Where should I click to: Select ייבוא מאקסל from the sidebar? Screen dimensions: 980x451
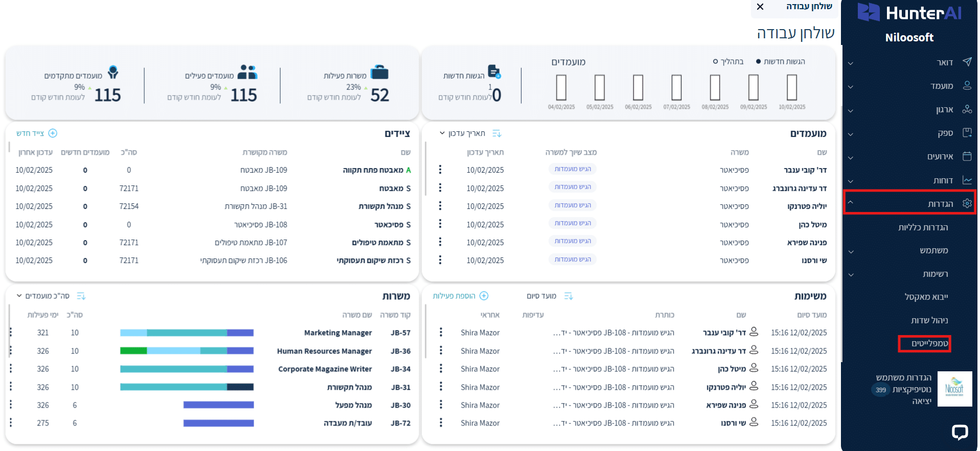tap(926, 297)
